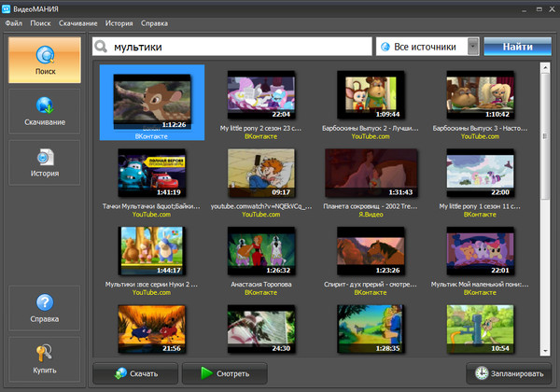This screenshot has width=560, height=392.
Task: Select My little pony 1 сезон thumbnail
Action: point(480,173)
